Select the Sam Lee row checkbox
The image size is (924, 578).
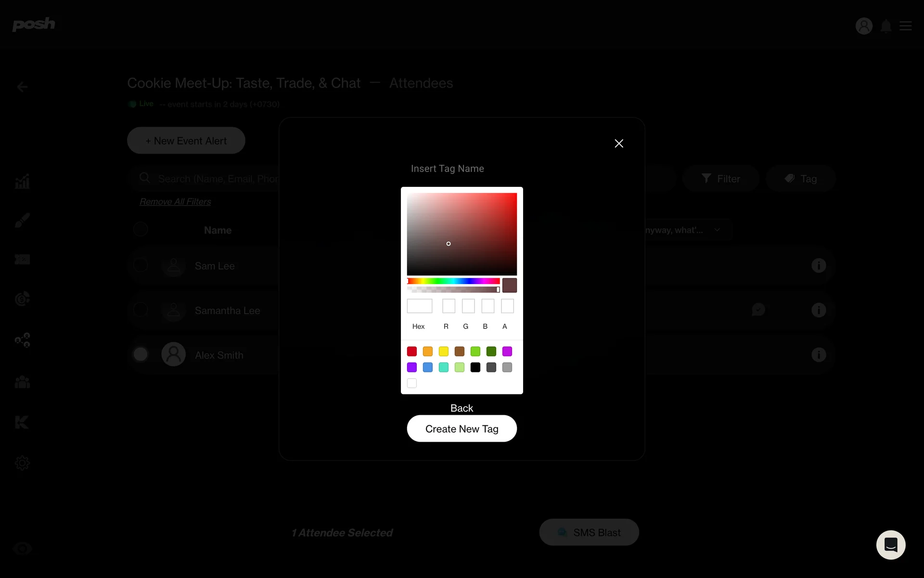[x=141, y=265]
